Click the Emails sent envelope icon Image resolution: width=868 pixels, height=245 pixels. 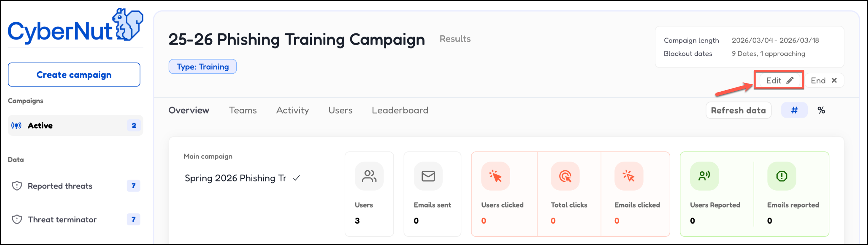click(428, 176)
